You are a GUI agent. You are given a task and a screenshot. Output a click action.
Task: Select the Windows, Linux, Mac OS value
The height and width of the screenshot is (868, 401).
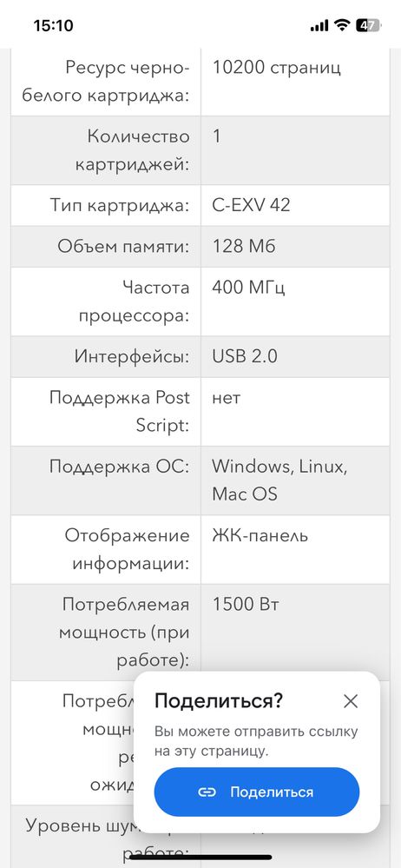[279, 480]
